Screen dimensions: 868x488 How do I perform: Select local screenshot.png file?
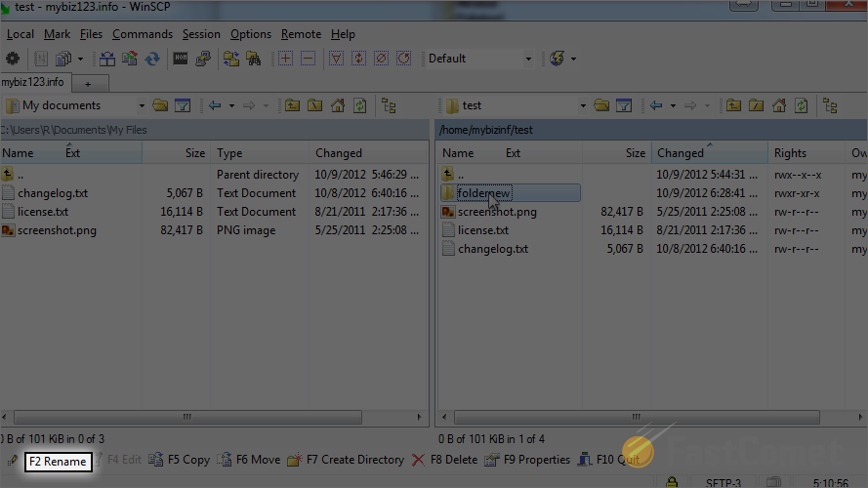pyautogui.click(x=57, y=230)
